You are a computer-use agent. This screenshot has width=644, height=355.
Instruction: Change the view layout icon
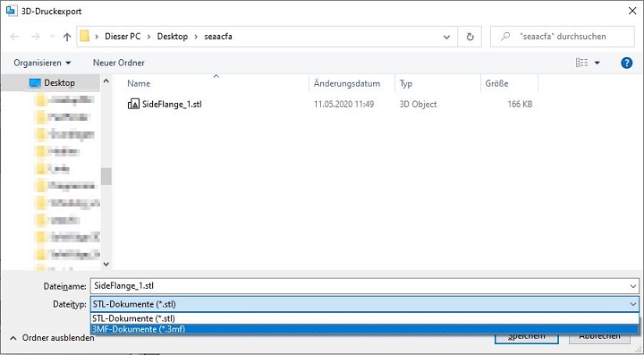pyautogui.click(x=581, y=63)
